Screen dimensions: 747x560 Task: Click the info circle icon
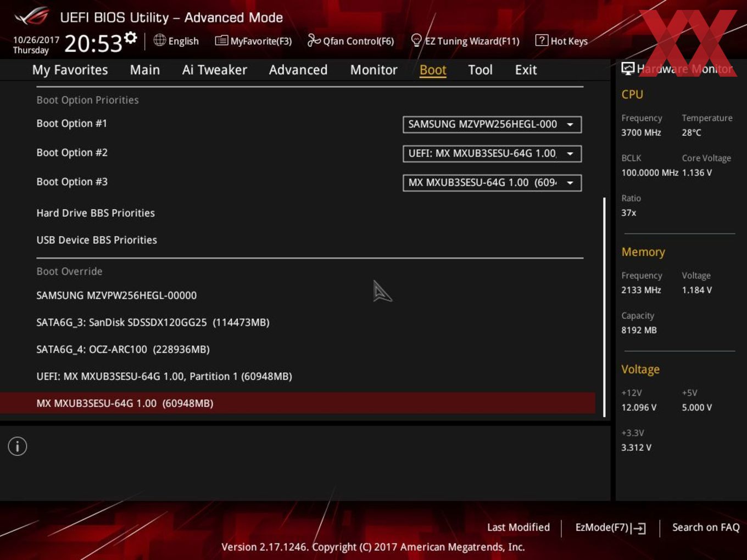pos(18,446)
